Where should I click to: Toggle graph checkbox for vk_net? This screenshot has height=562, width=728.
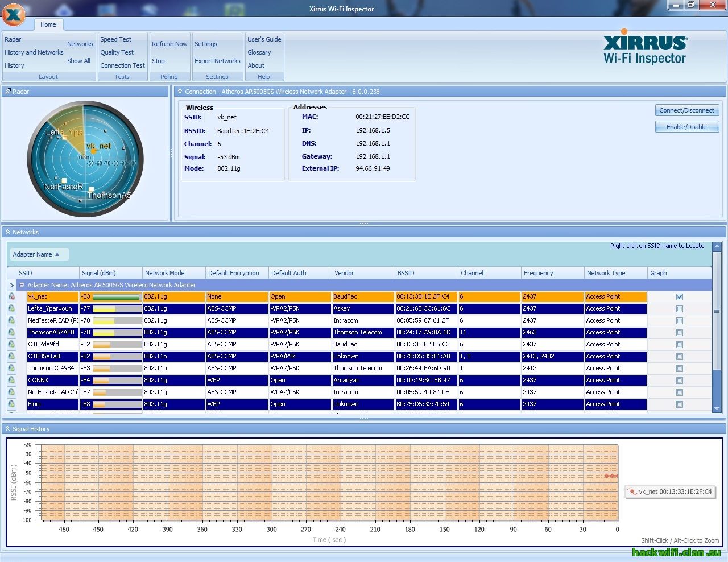[x=680, y=297]
